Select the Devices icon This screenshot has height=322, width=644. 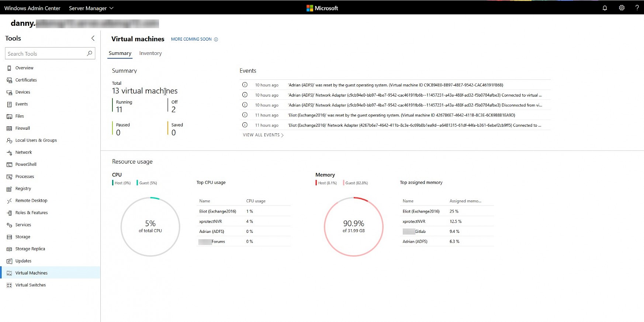tap(9, 92)
